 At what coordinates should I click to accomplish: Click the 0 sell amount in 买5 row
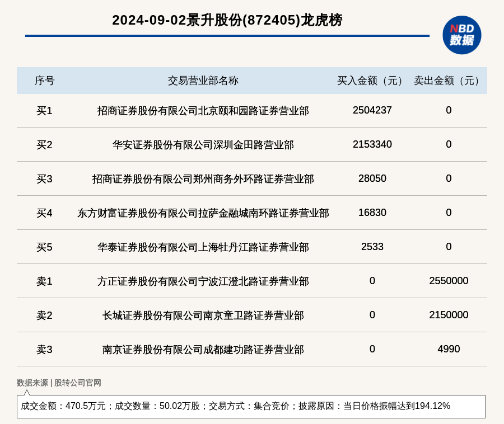click(449, 247)
